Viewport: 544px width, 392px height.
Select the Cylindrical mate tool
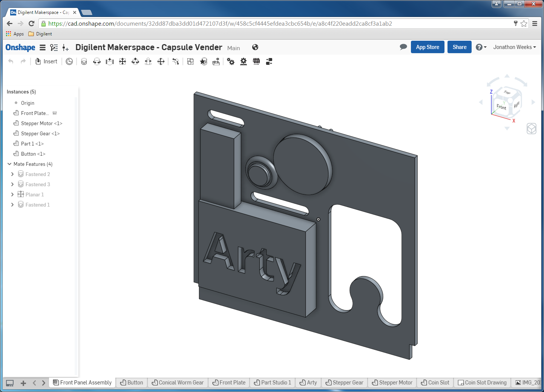(135, 61)
